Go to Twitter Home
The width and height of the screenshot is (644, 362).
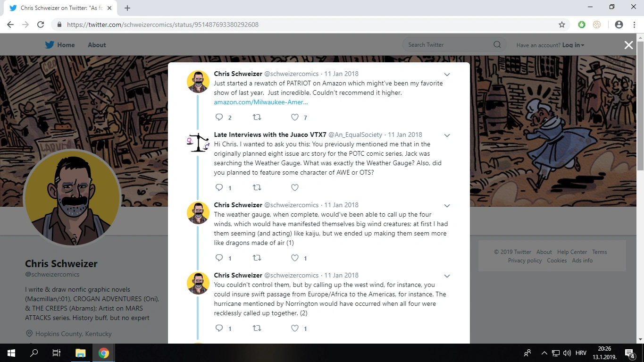pos(60,45)
